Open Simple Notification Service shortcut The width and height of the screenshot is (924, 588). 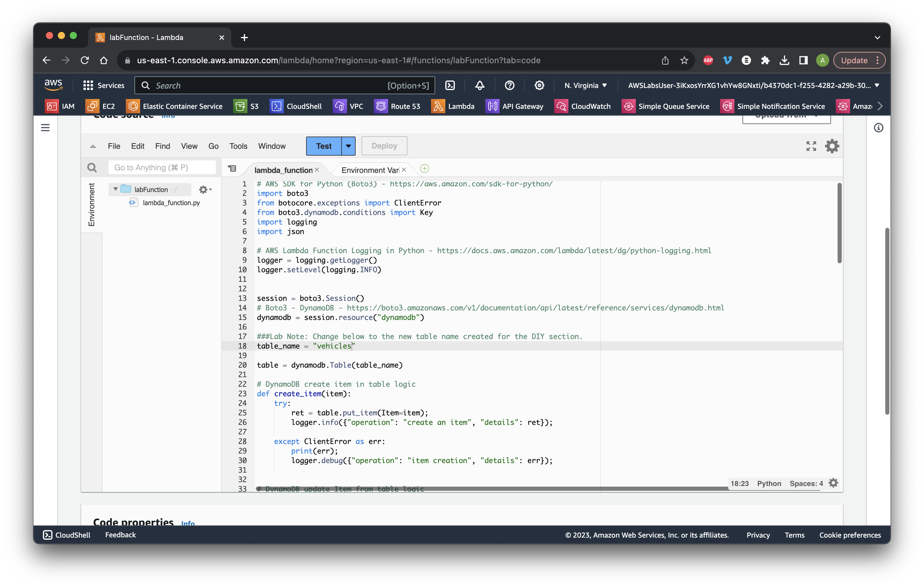773,106
